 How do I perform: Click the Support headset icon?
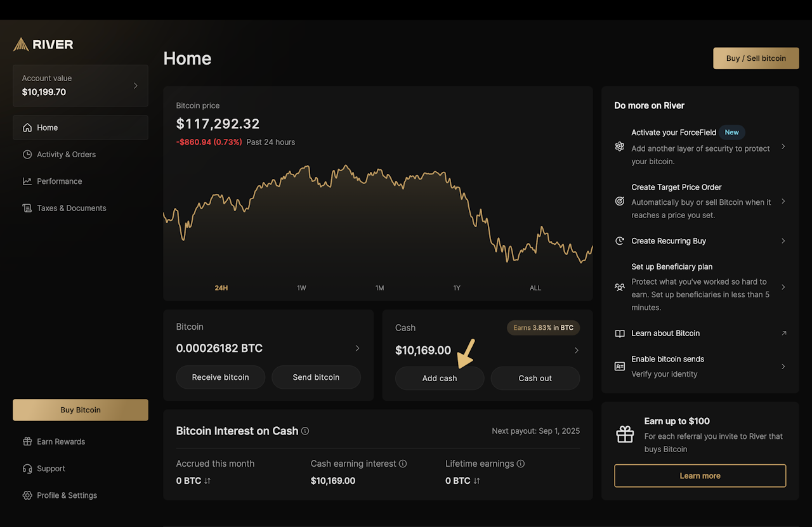[x=27, y=469]
